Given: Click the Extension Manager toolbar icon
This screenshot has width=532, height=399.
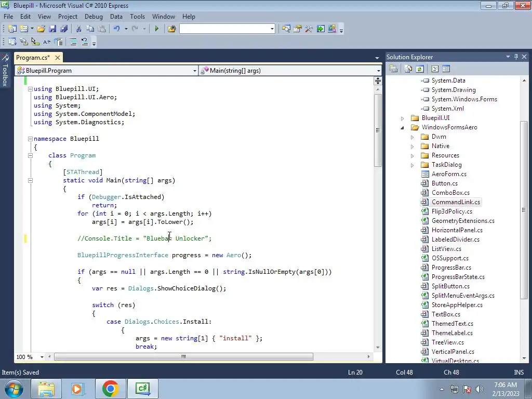Looking at the screenshot, I should [x=332, y=29].
